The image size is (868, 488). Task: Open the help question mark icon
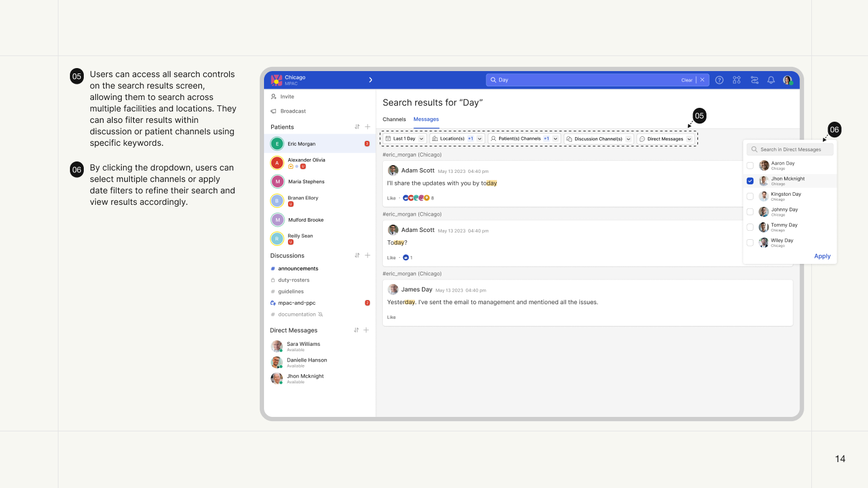719,80
